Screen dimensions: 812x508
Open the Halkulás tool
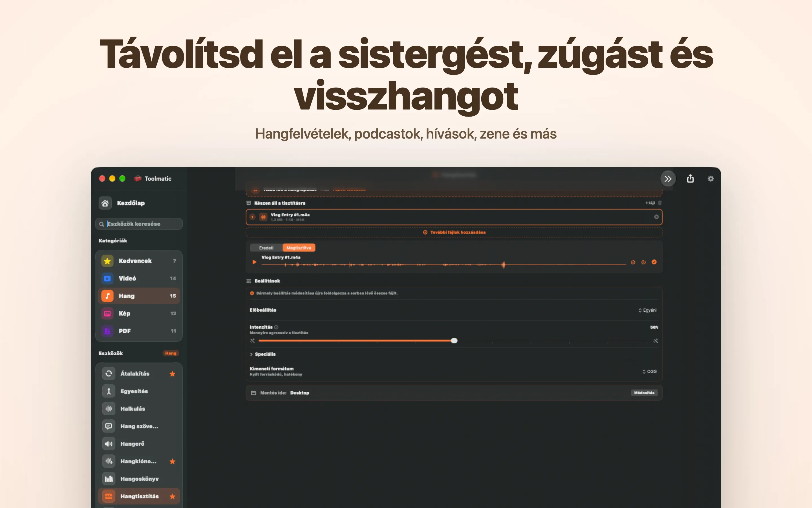pyautogui.click(x=139, y=409)
